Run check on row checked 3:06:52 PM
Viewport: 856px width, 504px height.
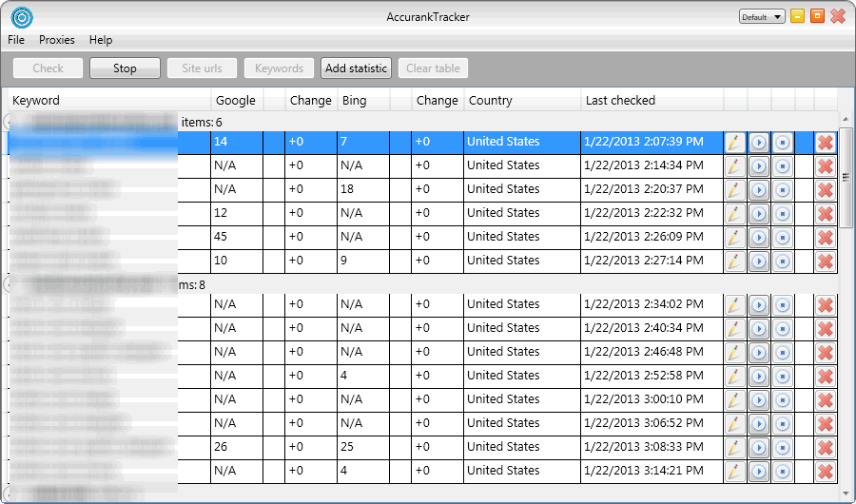tap(758, 424)
